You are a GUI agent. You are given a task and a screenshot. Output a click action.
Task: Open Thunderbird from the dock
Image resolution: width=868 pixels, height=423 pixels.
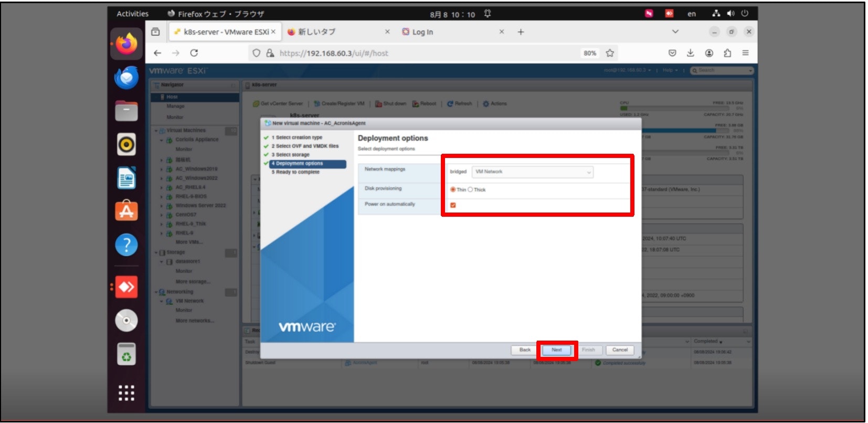(x=126, y=77)
